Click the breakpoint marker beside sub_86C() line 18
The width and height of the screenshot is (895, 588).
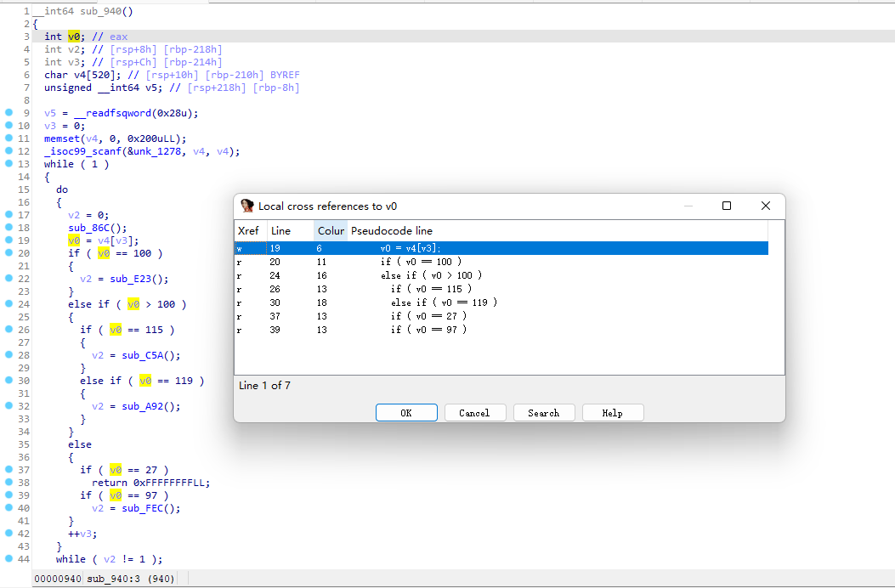[x=7, y=228]
